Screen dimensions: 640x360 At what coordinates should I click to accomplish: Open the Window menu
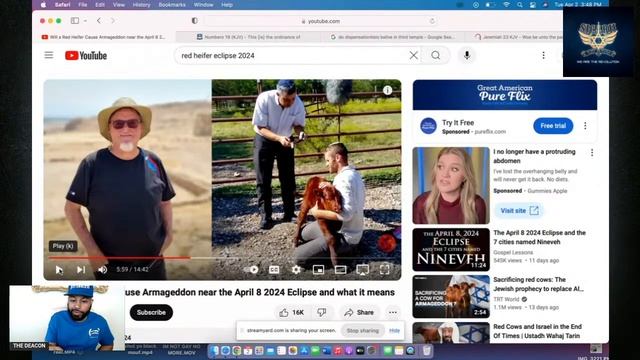203,4
